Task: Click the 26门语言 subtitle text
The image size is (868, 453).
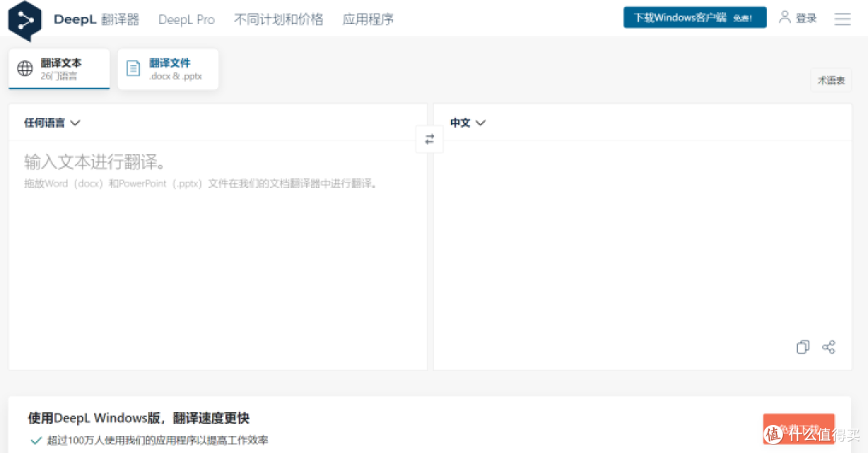Action: click(x=59, y=75)
